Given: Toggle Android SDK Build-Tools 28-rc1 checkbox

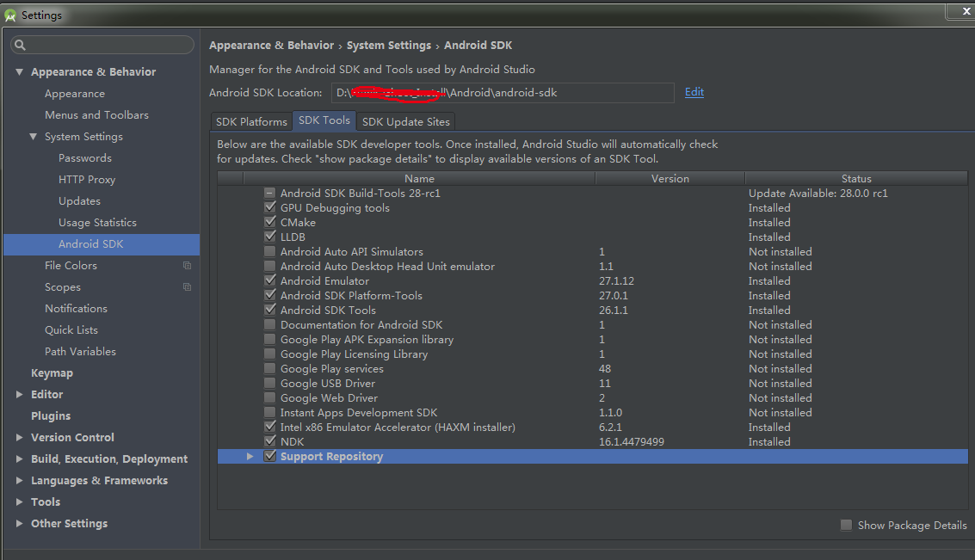Looking at the screenshot, I should (x=270, y=194).
